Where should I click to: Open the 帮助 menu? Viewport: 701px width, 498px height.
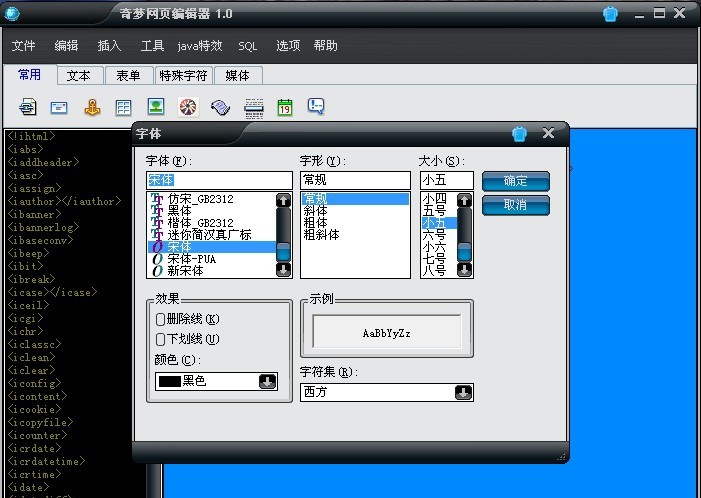click(325, 46)
